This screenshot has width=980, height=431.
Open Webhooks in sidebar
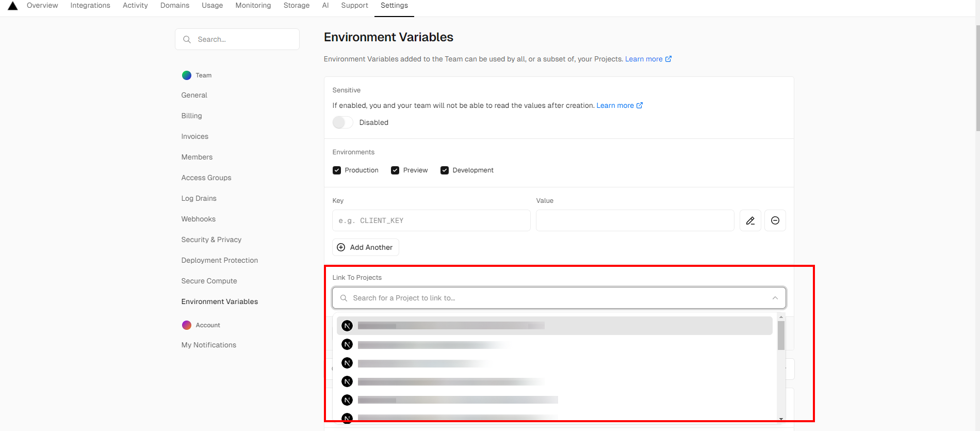point(199,219)
